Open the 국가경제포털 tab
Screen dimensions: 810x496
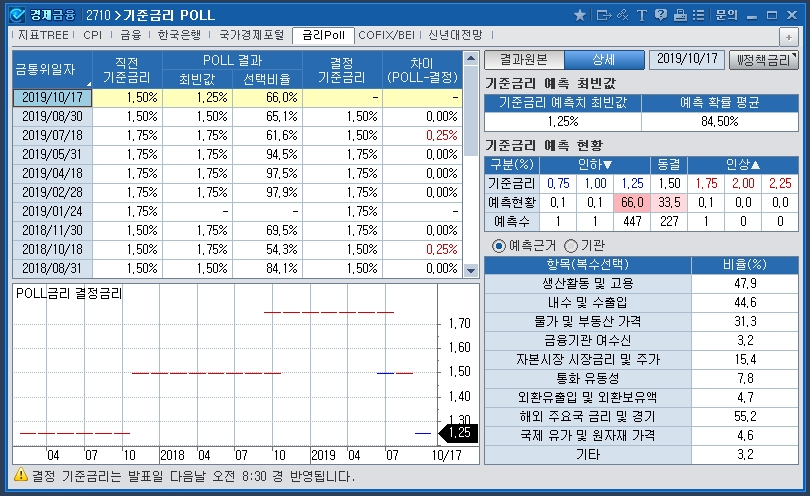[x=252, y=35]
